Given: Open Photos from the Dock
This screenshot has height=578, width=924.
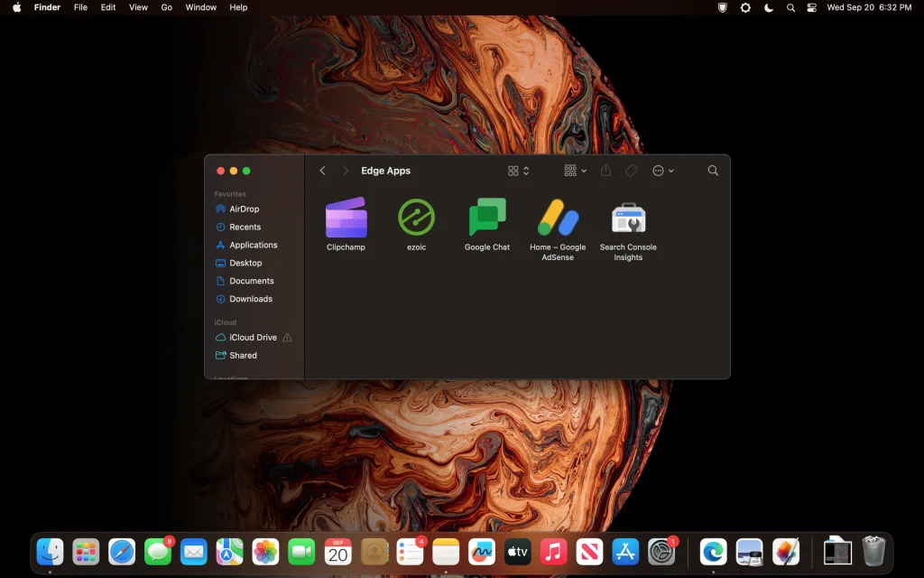Looking at the screenshot, I should click(x=266, y=553).
